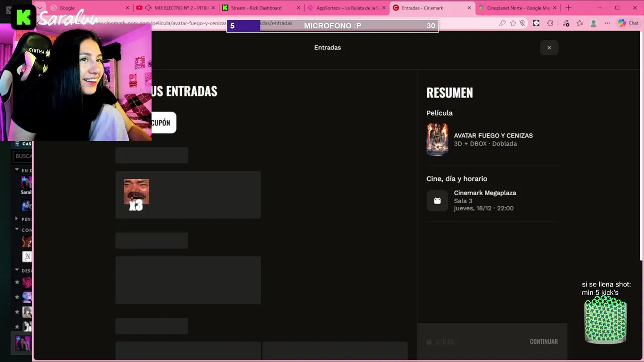Click the calendar icon beside Cinemark Megaplaza
This screenshot has height=362, width=644.
click(437, 201)
